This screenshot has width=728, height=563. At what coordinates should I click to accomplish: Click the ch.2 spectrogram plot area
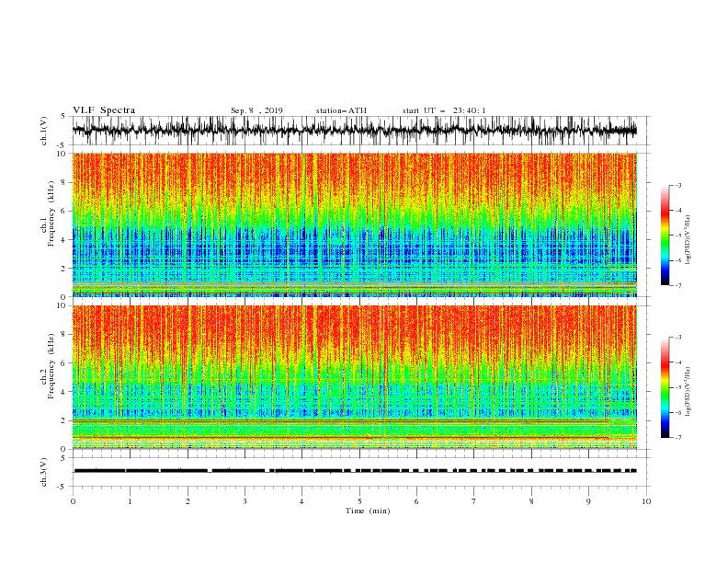click(x=355, y=377)
